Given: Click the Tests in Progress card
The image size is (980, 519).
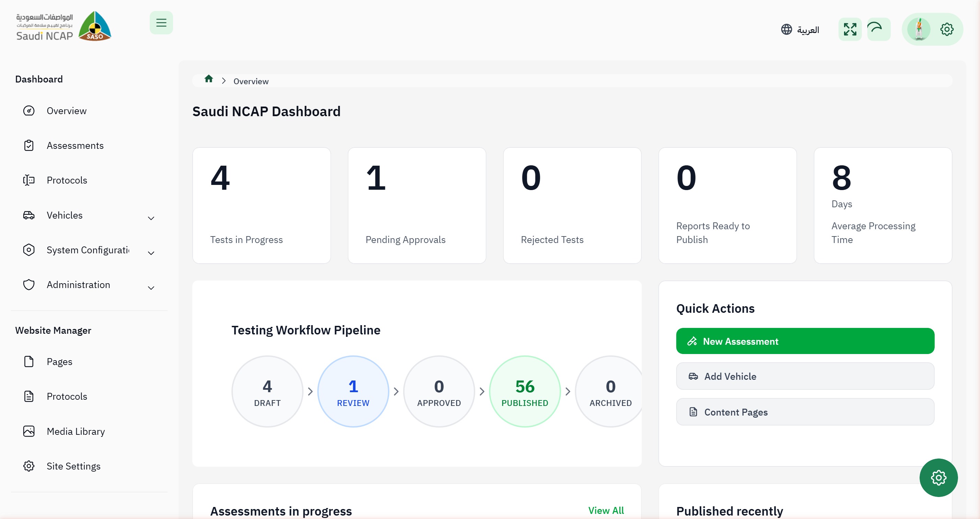Looking at the screenshot, I should (261, 205).
